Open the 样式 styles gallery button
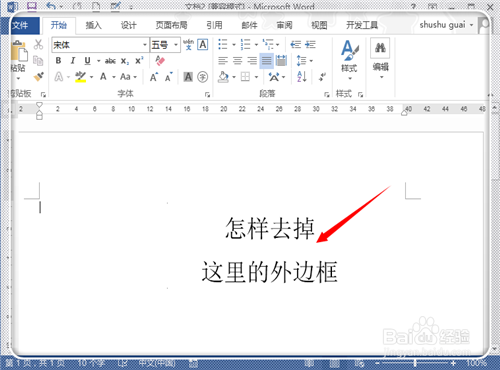The height and width of the screenshot is (370, 500). pos(349,60)
